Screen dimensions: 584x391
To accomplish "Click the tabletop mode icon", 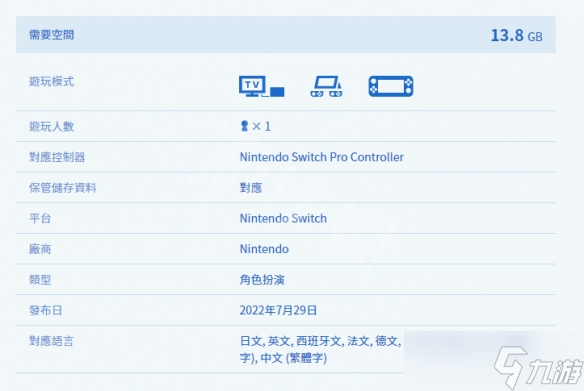I will (x=326, y=86).
